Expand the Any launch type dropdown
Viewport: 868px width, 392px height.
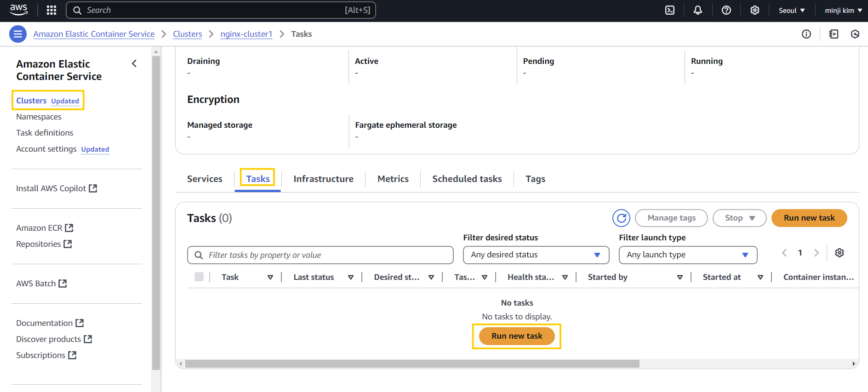(x=688, y=255)
